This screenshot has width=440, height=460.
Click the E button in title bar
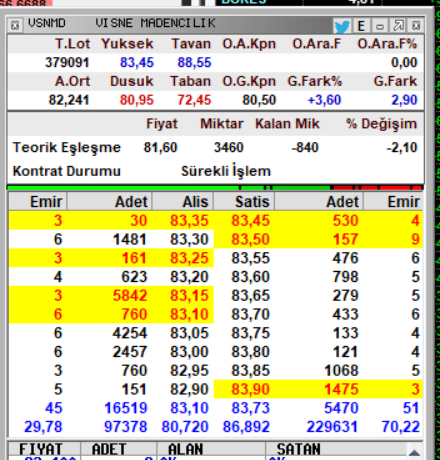click(x=361, y=26)
